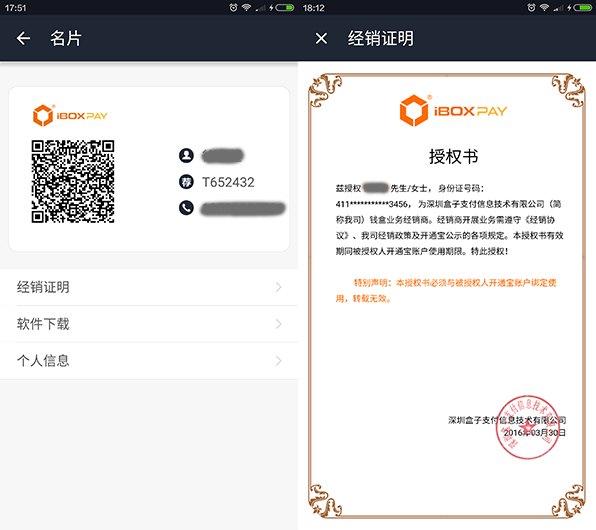Close the 经销证明 page with X

(x=321, y=38)
